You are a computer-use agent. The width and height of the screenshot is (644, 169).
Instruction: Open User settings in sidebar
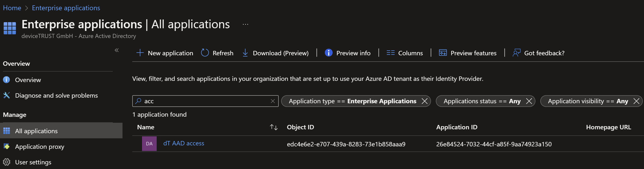coord(33,162)
